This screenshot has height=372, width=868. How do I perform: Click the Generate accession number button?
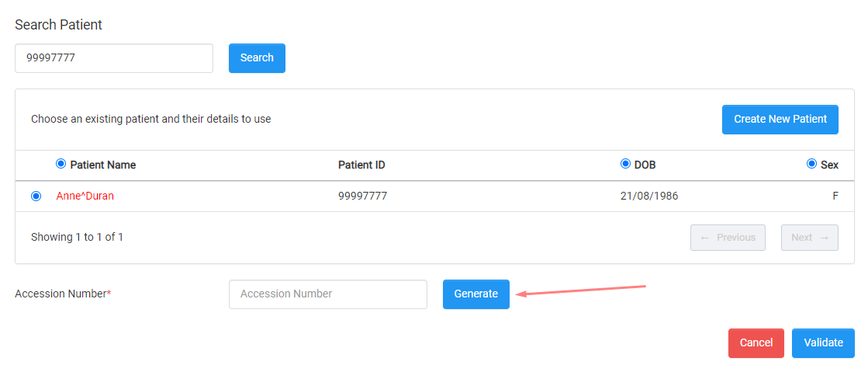(x=476, y=294)
